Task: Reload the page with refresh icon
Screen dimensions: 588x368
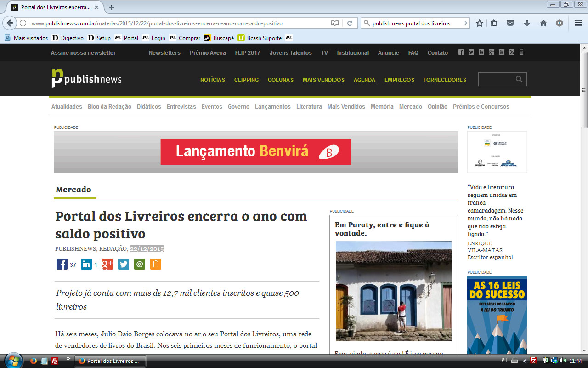Action: pyautogui.click(x=350, y=23)
